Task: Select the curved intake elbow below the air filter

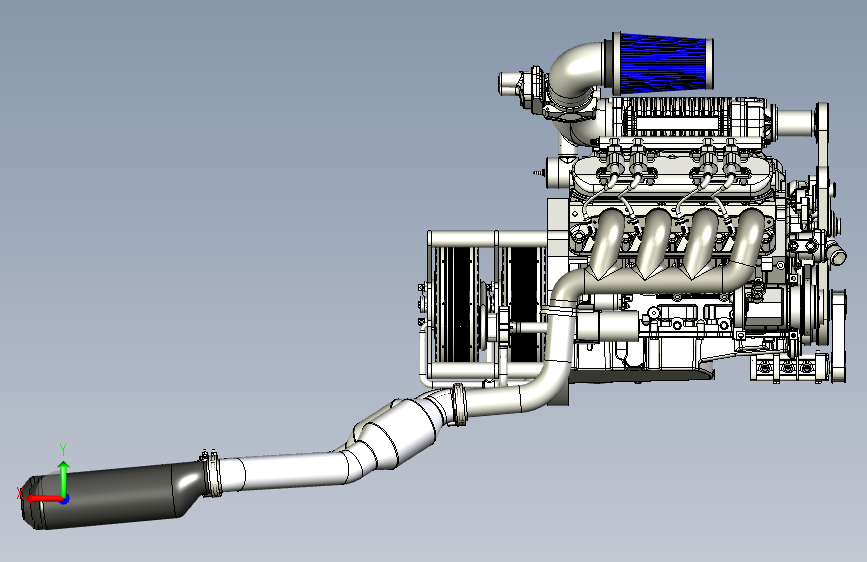Action: pos(575,74)
